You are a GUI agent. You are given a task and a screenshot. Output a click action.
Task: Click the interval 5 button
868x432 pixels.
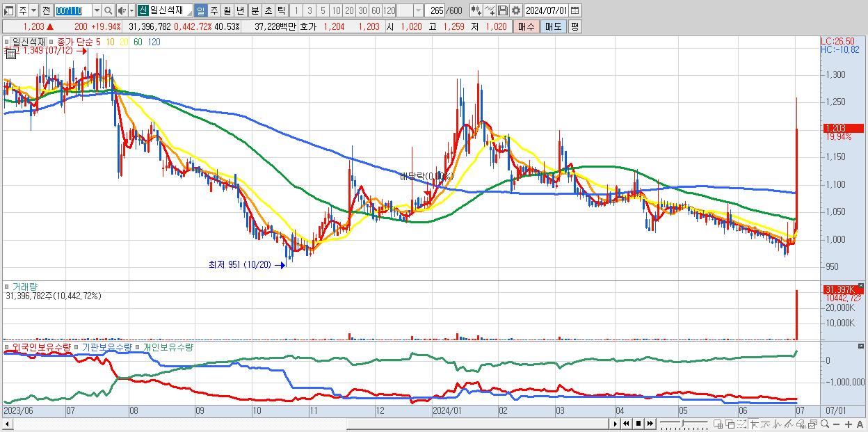323,10
